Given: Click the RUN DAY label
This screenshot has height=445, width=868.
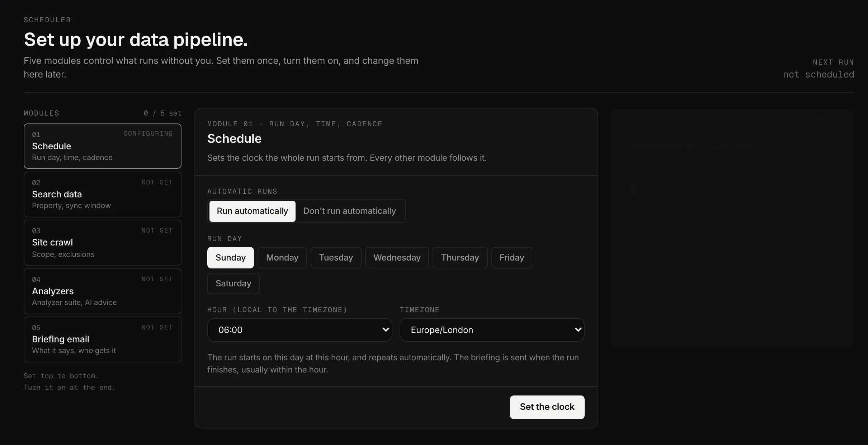Looking at the screenshot, I should (225, 239).
